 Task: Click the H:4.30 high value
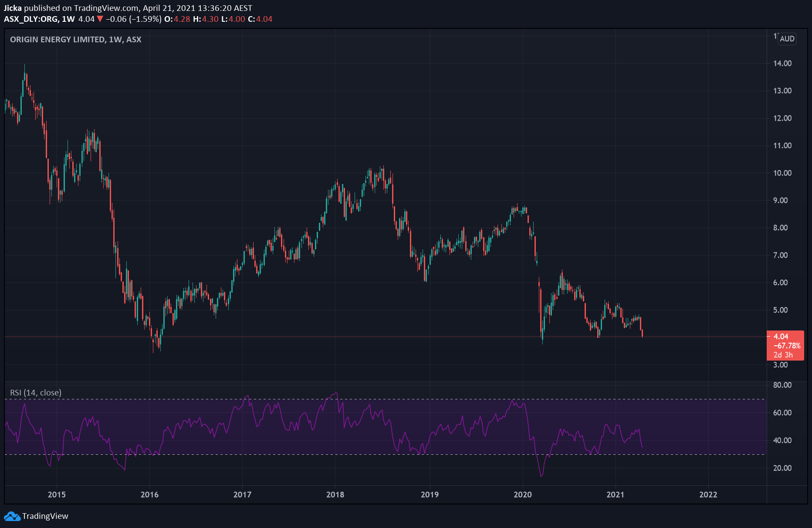tap(206, 19)
